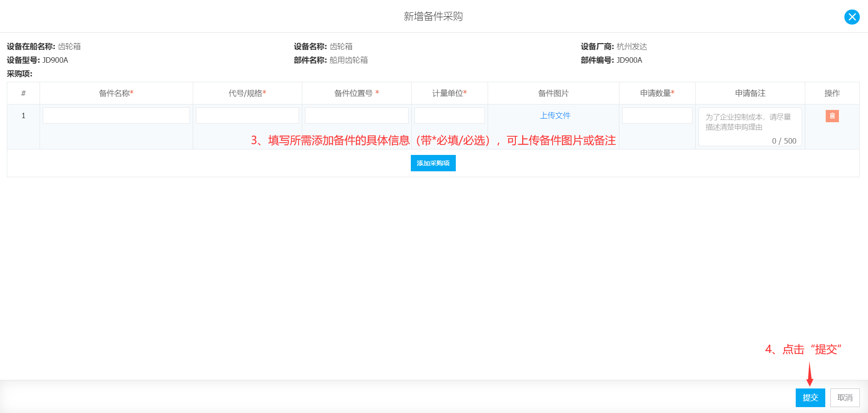Click the 0 / 500 character counter
Viewport: 868px width, 413px height.
(x=784, y=141)
